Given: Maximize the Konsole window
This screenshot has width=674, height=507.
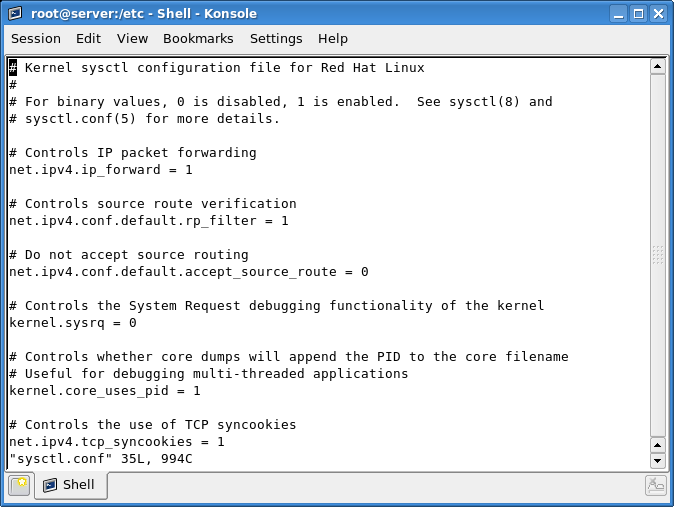Looking at the screenshot, I should pyautogui.click(x=638, y=14).
